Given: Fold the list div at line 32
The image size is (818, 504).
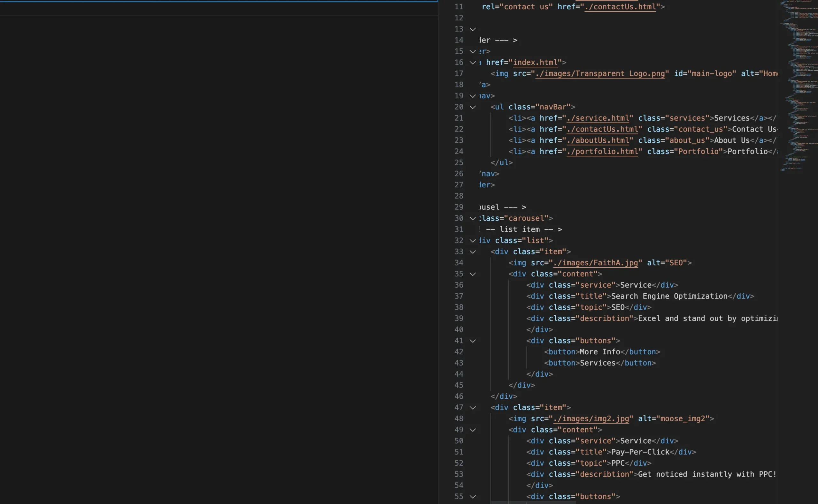Looking at the screenshot, I should (x=473, y=241).
